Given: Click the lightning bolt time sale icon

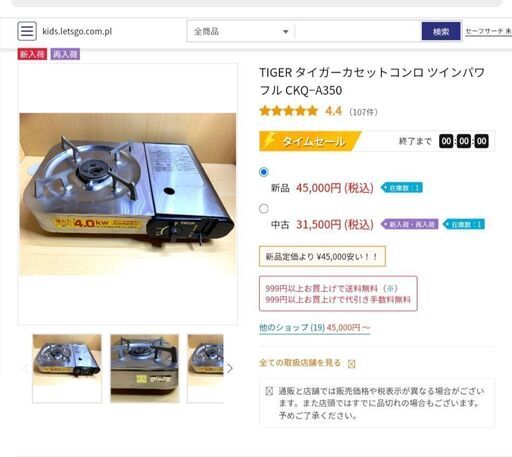Looking at the screenshot, I should (x=269, y=140).
